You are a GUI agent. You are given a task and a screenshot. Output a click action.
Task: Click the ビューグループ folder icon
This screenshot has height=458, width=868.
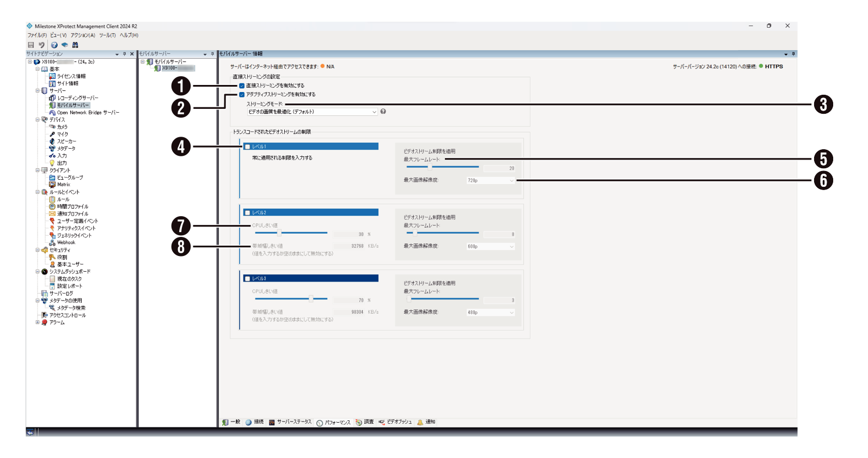(52, 178)
